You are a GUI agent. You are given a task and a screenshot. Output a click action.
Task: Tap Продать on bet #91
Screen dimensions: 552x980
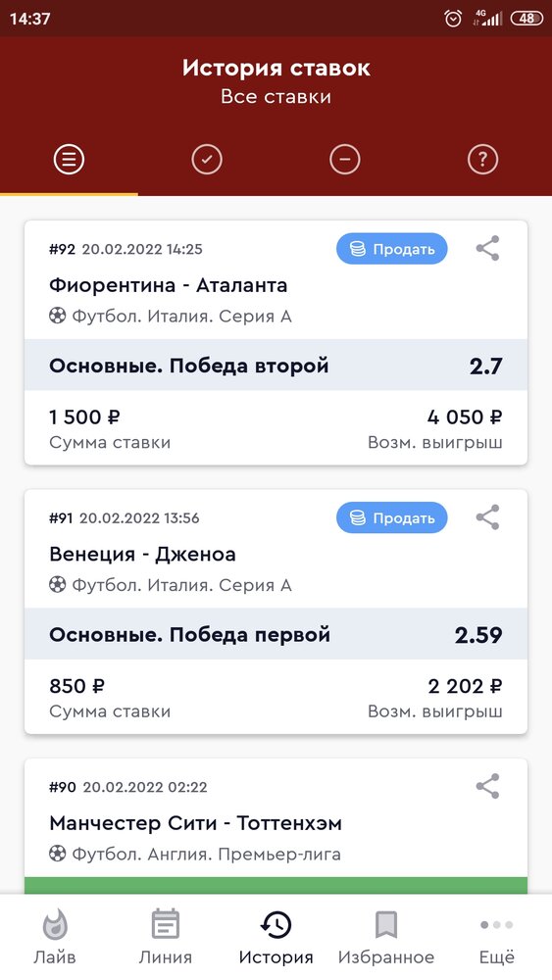[392, 517]
